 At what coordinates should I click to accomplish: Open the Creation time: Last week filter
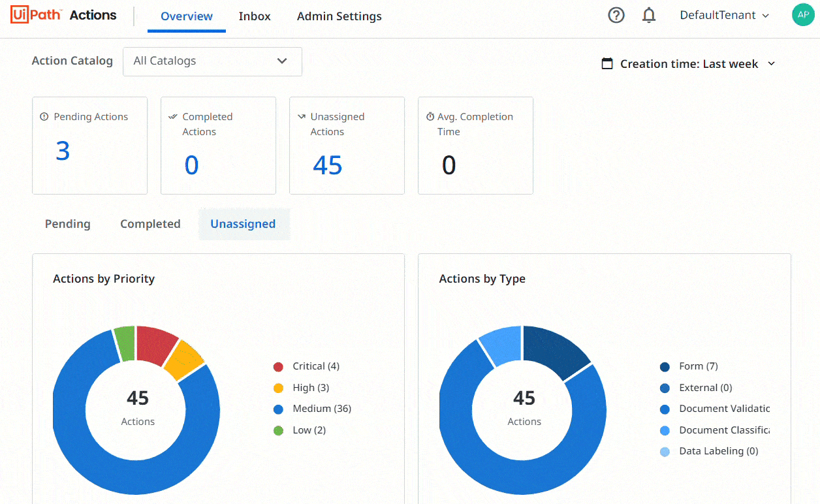pyautogui.click(x=689, y=64)
